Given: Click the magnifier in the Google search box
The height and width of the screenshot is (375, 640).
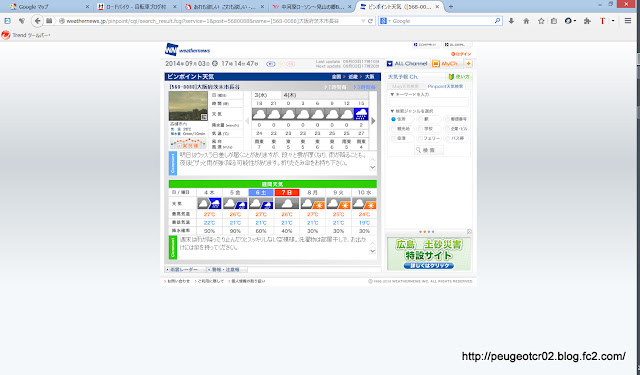Looking at the screenshot, I should click(497, 21).
